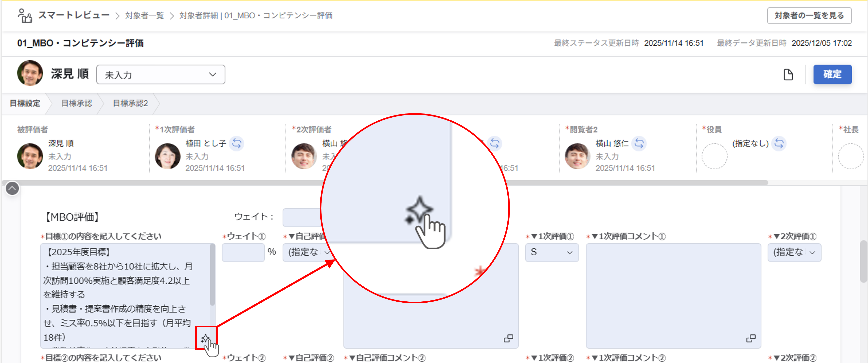
Task: Switch to the 目標承認 step tab
Action: (77, 103)
